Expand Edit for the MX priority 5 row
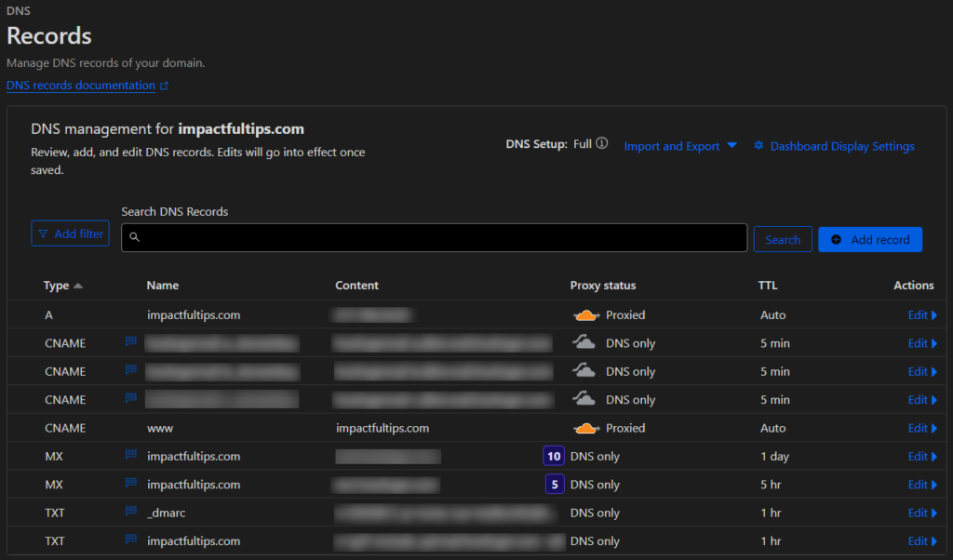This screenshot has height=560, width=953. 922,485
